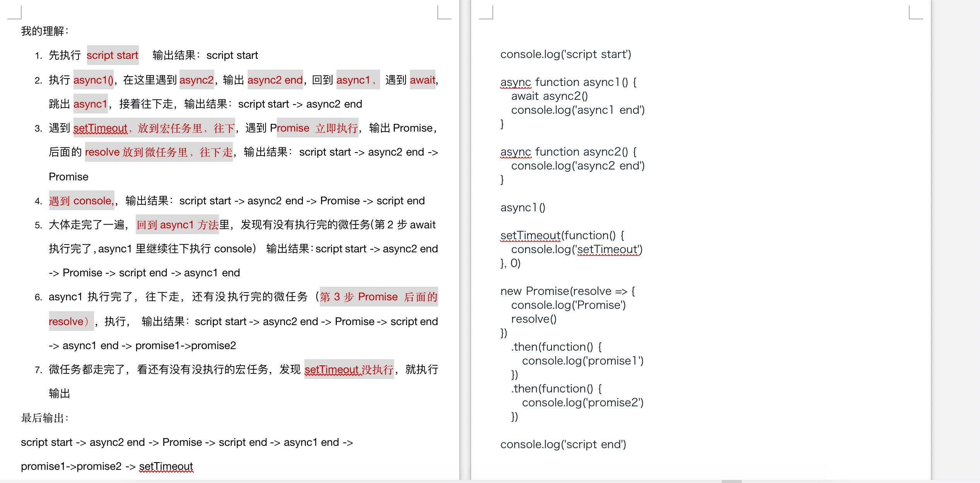Click the standalone 'async1()' call line
The width and height of the screenshot is (980, 483).
click(522, 207)
